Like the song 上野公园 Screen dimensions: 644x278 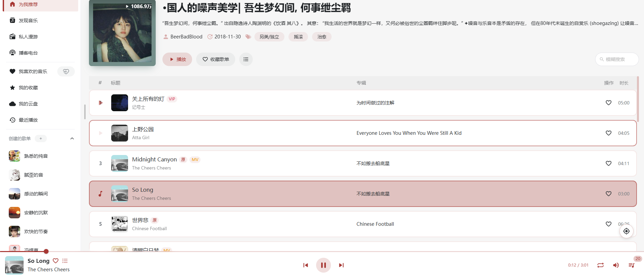pos(609,133)
